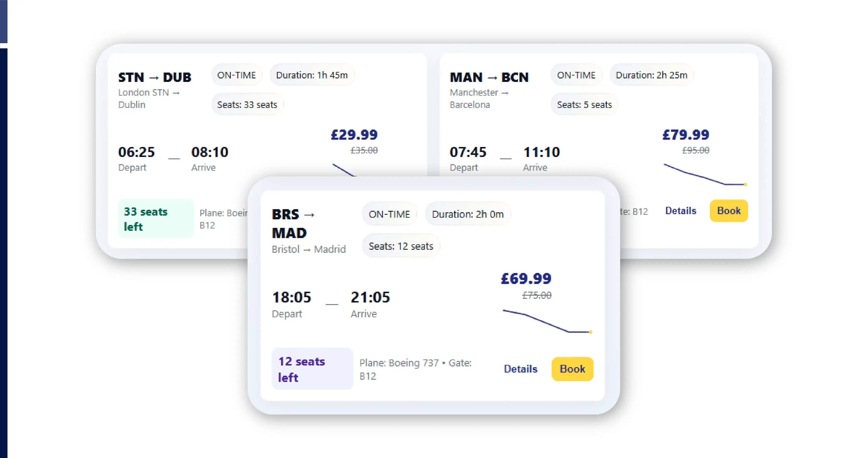Click the Duration 1h 45m badge
This screenshot has height=458, width=868.
point(312,75)
